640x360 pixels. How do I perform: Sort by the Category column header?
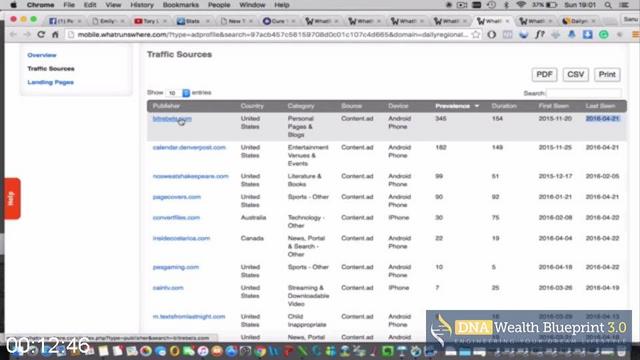point(301,106)
